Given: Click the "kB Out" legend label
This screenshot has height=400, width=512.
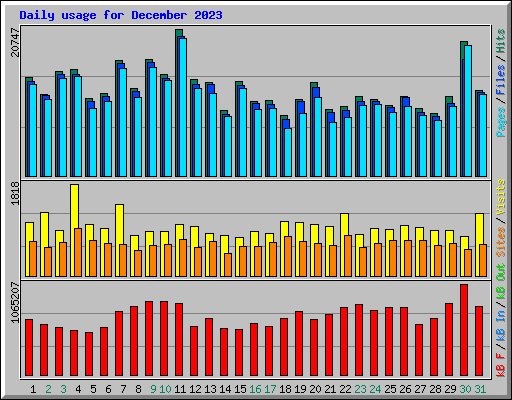Looking at the screenshot, I should 501,281.
